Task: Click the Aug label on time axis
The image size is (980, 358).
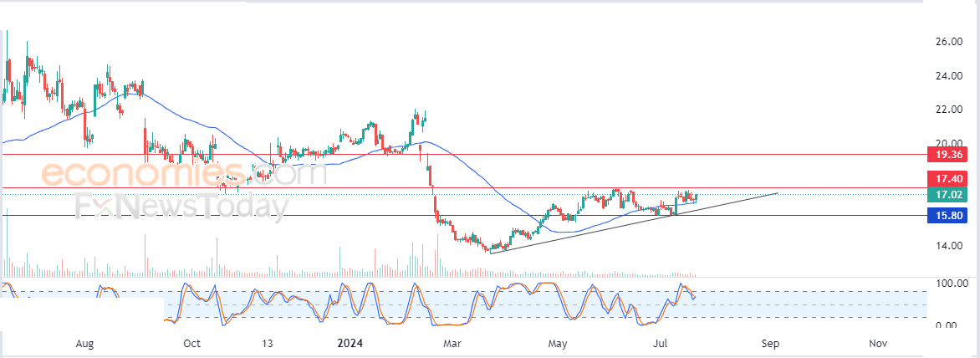Action: point(84,344)
